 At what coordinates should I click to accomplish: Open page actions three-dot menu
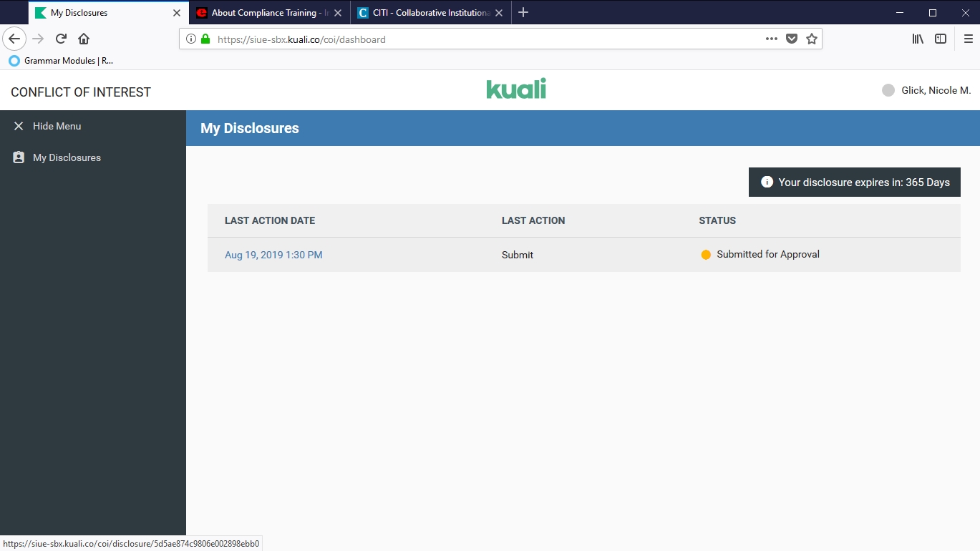(771, 39)
